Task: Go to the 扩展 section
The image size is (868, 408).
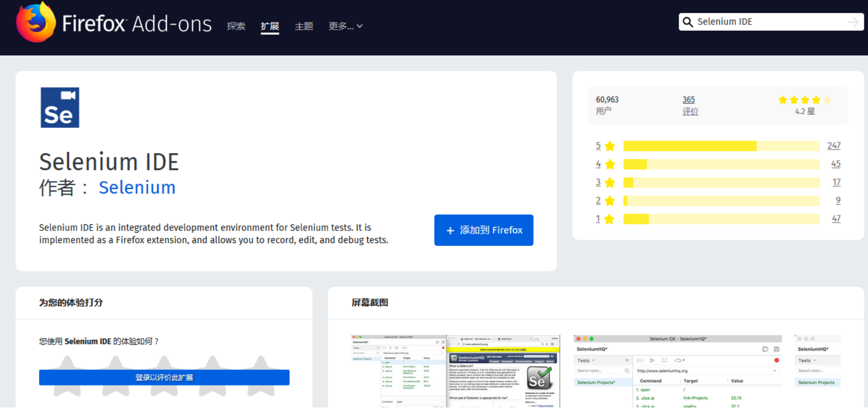Action: point(270,26)
